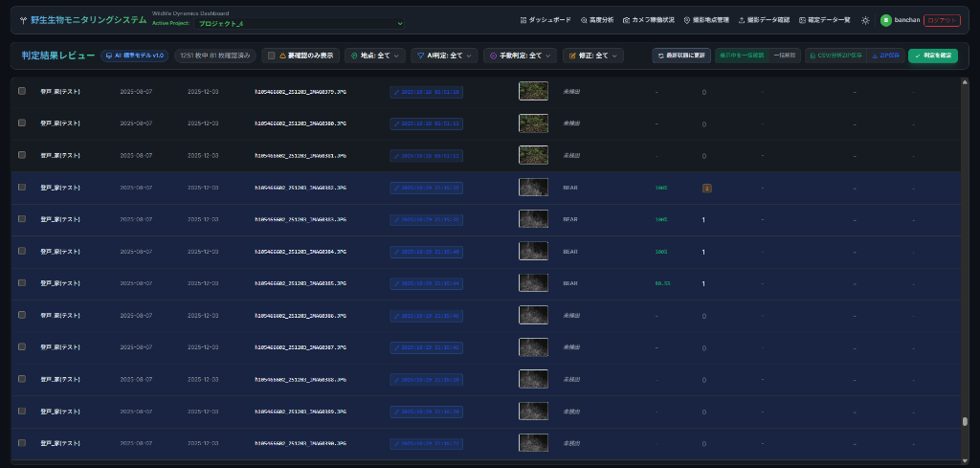This screenshot has width=980, height=468.
Task: Click the orange count badge in IMAG0382 row
Action: click(707, 189)
